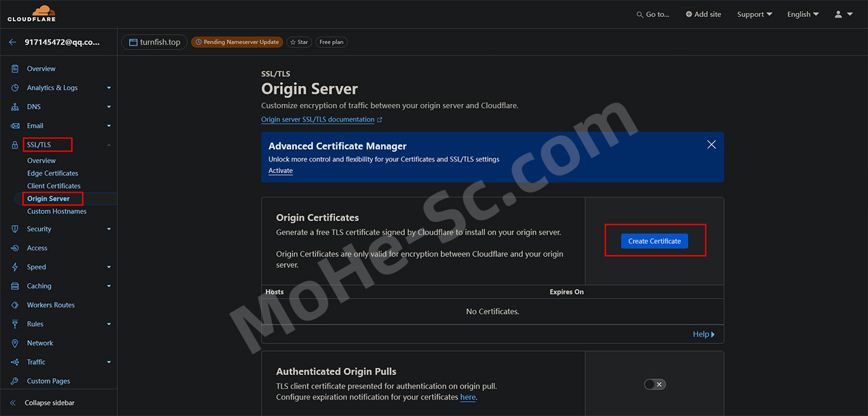Viewport: 868px width, 416px height.
Task: Click the Email envelope icon
Action: tap(15, 126)
